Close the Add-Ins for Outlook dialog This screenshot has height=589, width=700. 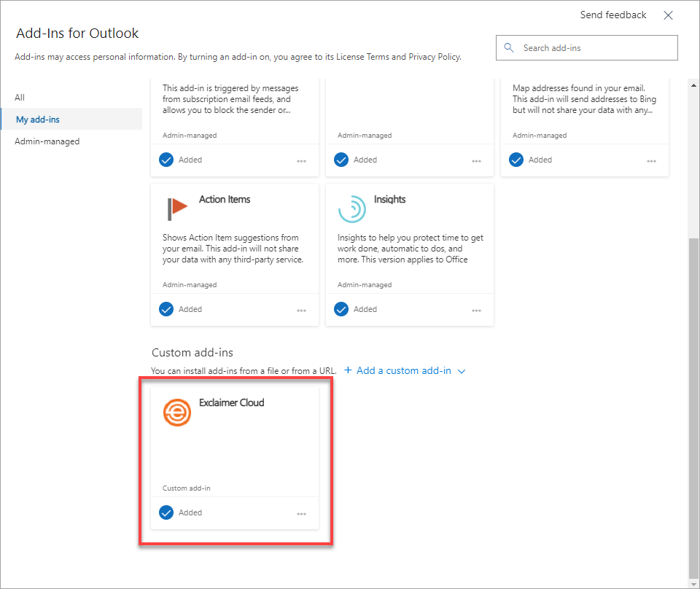668,15
